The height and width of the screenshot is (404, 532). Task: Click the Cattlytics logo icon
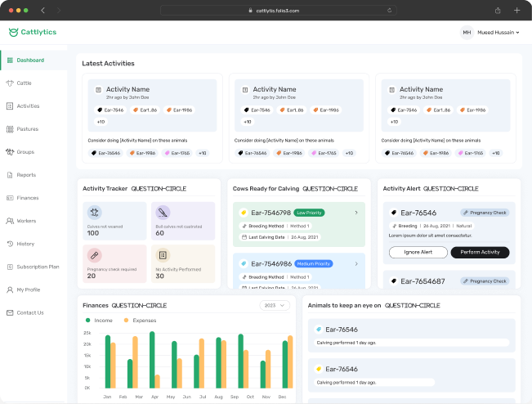(x=12, y=32)
